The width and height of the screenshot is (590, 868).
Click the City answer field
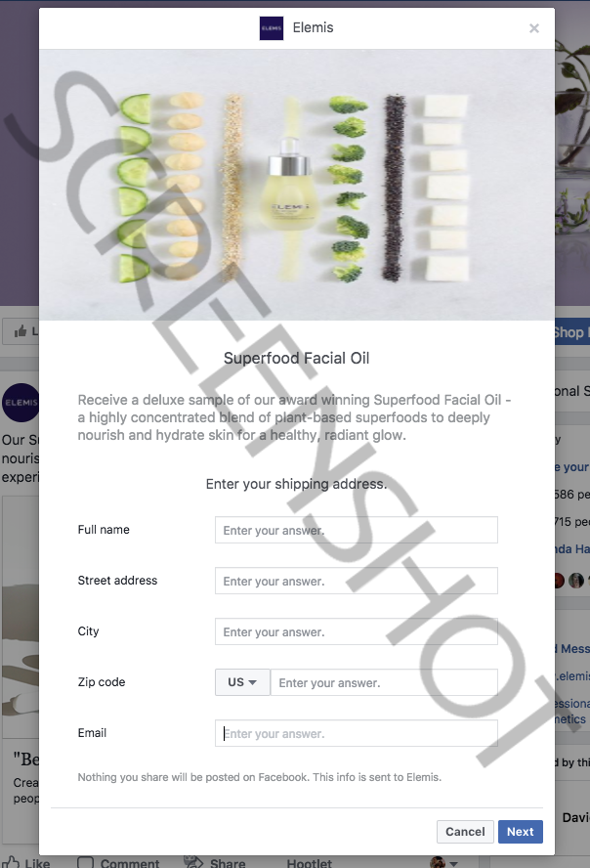(357, 631)
